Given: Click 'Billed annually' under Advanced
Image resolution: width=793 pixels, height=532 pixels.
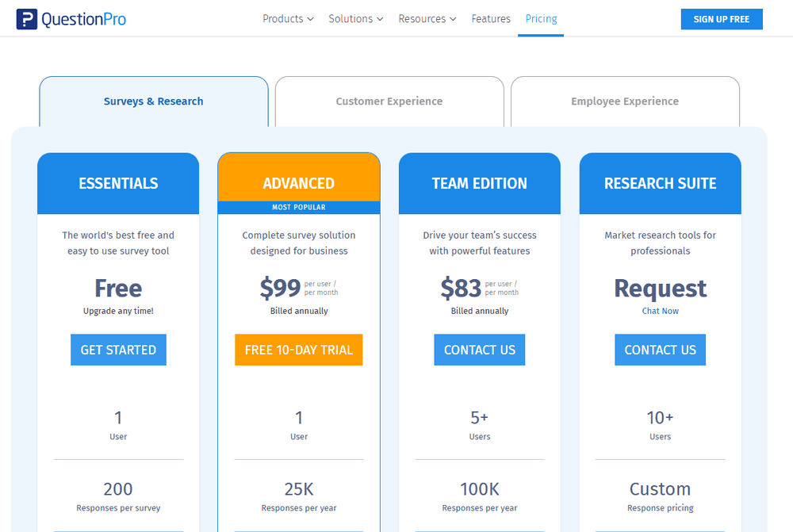Looking at the screenshot, I should point(299,311).
